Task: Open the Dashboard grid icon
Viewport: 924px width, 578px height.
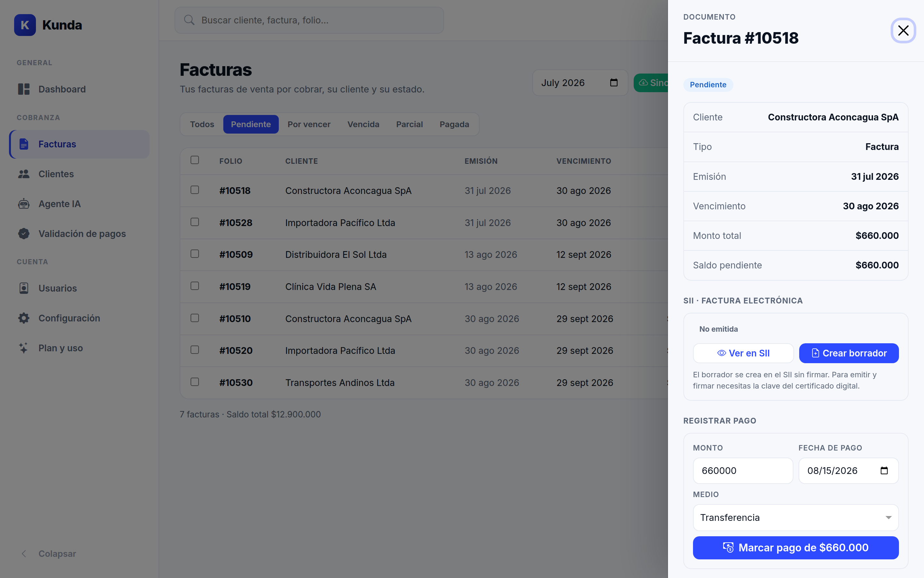Action: pyautogui.click(x=24, y=89)
